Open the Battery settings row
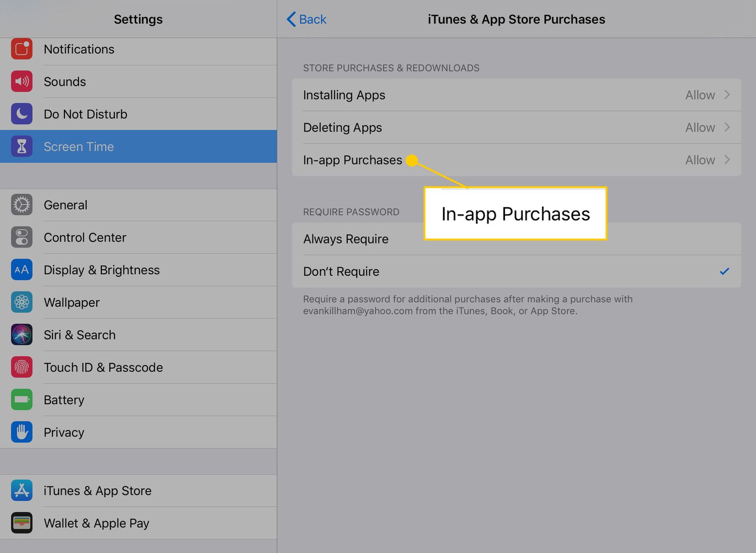756x553 pixels. click(x=64, y=400)
